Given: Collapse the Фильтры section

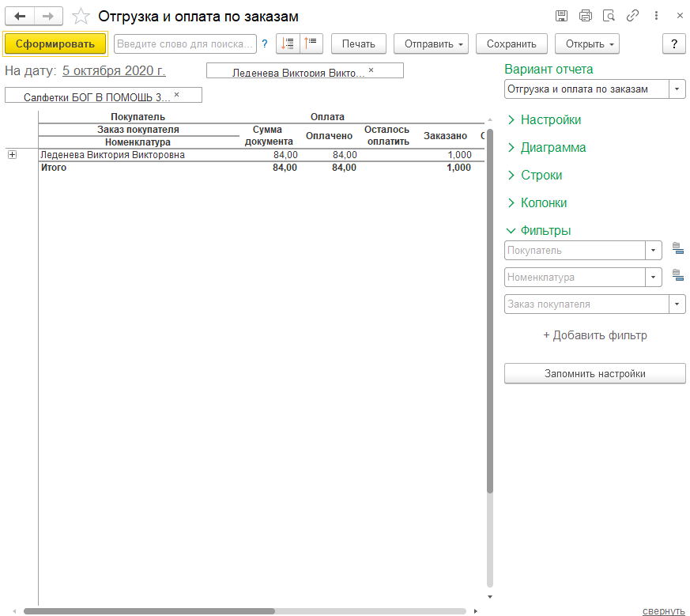Looking at the screenshot, I should click(x=545, y=231).
